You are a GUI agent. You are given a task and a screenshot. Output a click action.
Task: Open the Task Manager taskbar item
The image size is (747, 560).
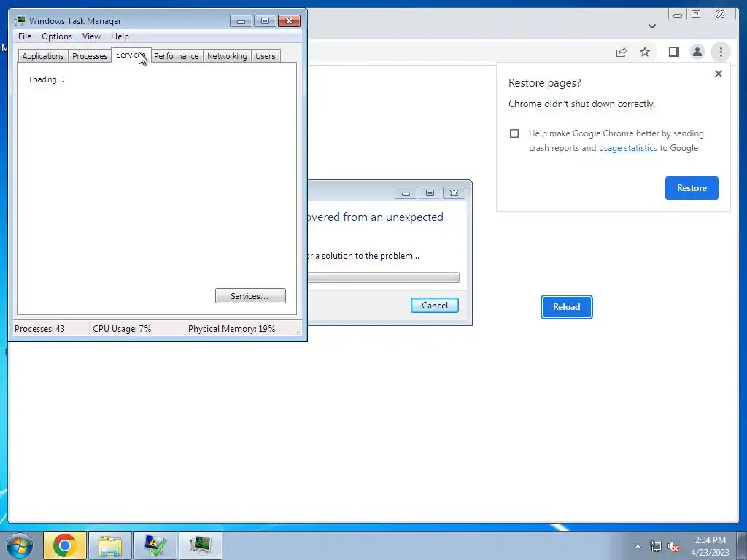201,545
